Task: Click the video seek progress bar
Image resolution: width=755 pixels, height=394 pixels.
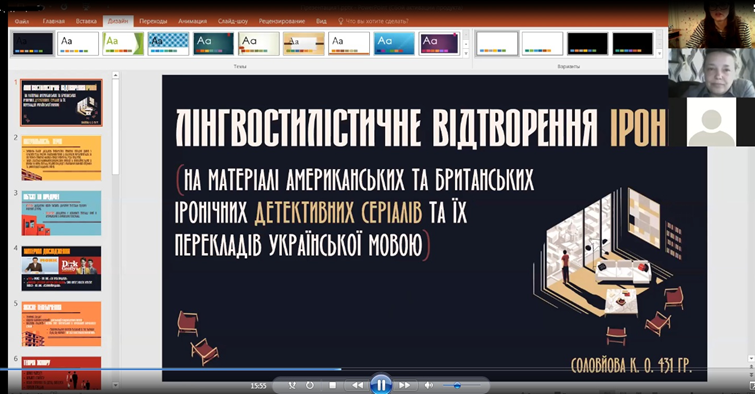Action: pos(378,369)
